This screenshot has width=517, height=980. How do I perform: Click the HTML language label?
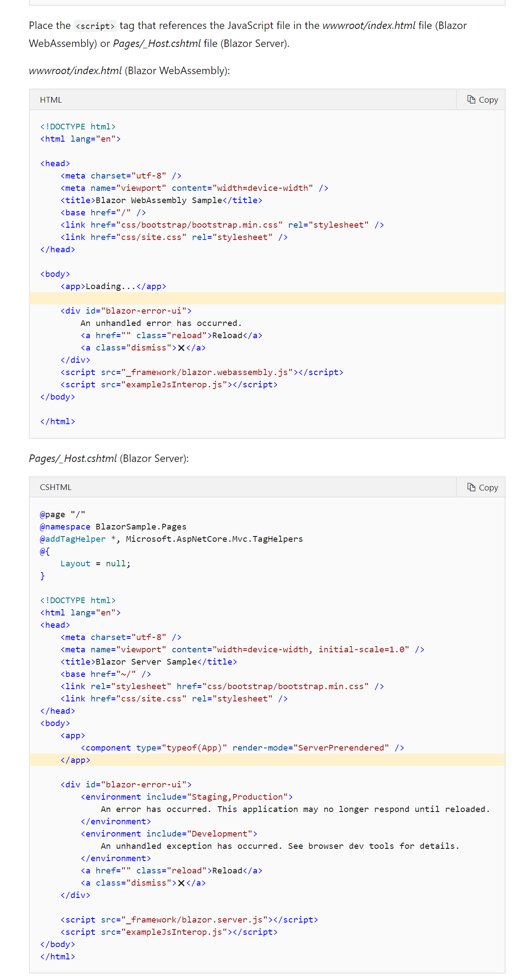pyautogui.click(x=51, y=100)
